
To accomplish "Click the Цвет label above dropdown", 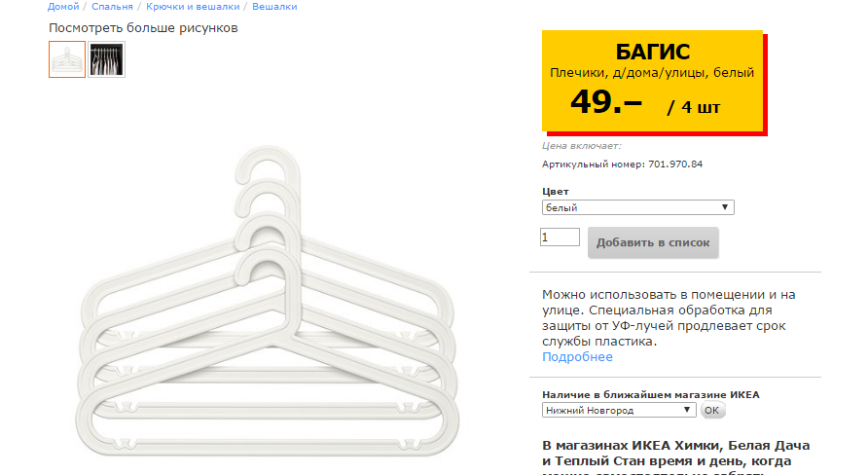I will click(x=556, y=192).
